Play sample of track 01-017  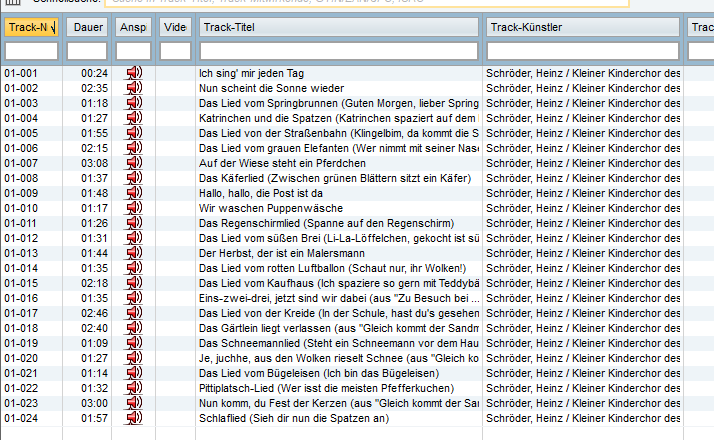pyautogui.click(x=133, y=313)
